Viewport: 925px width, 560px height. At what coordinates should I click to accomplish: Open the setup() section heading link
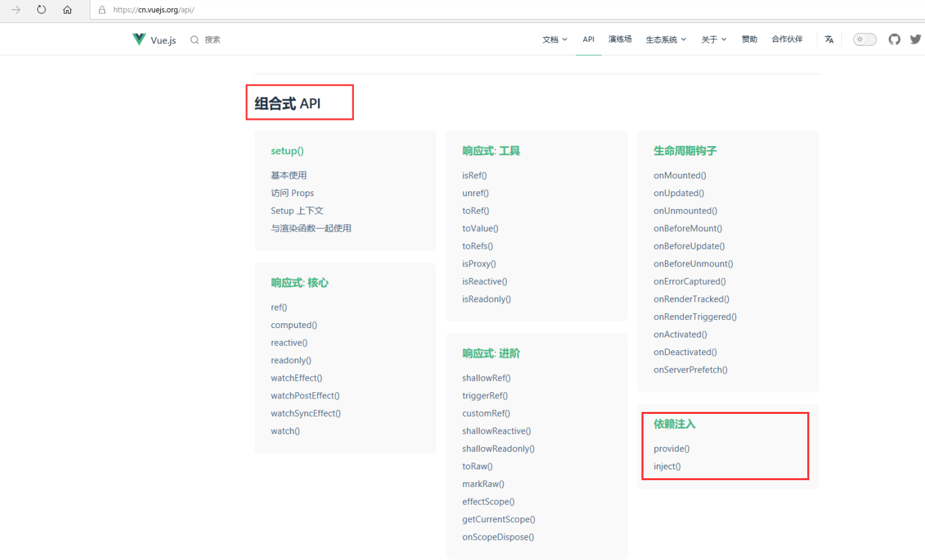coord(288,151)
